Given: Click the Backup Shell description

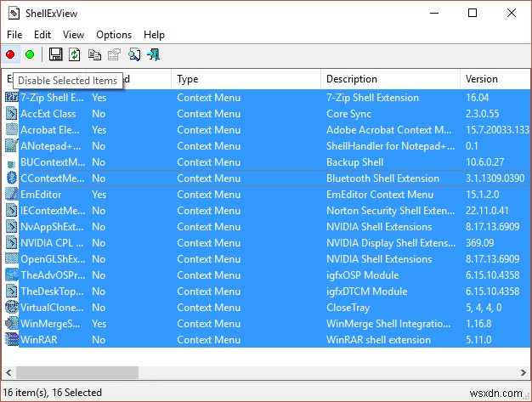Looking at the screenshot, I should pos(355,162).
